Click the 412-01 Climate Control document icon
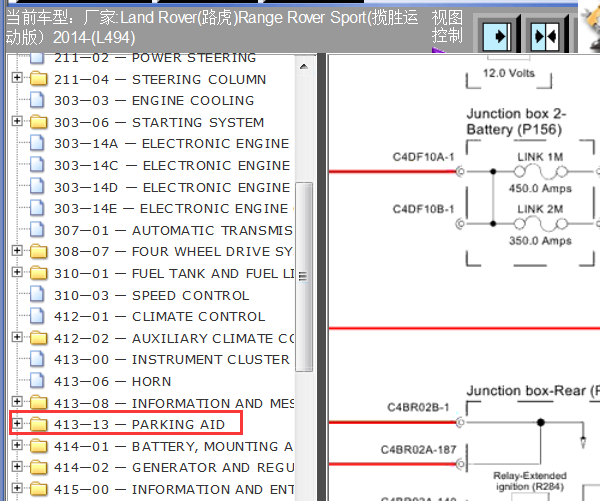600x501 pixels. click(37, 316)
